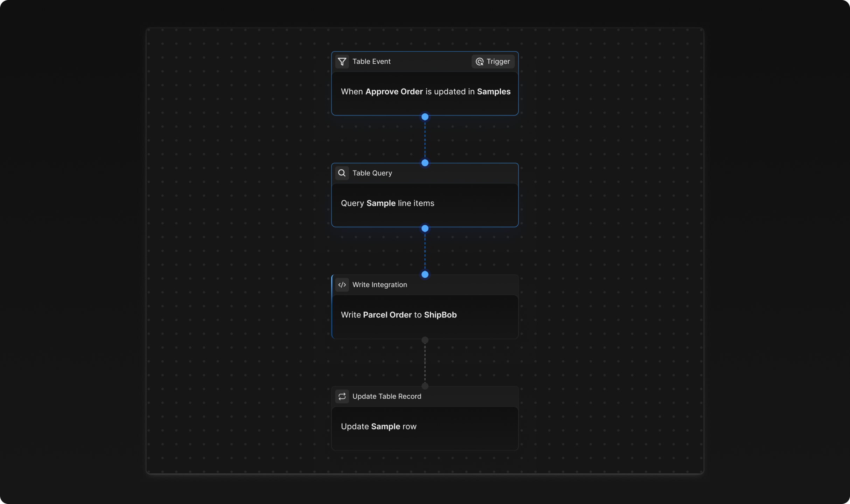The height and width of the screenshot is (504, 850).
Task: Click the Table Event filter icon
Action: (342, 62)
